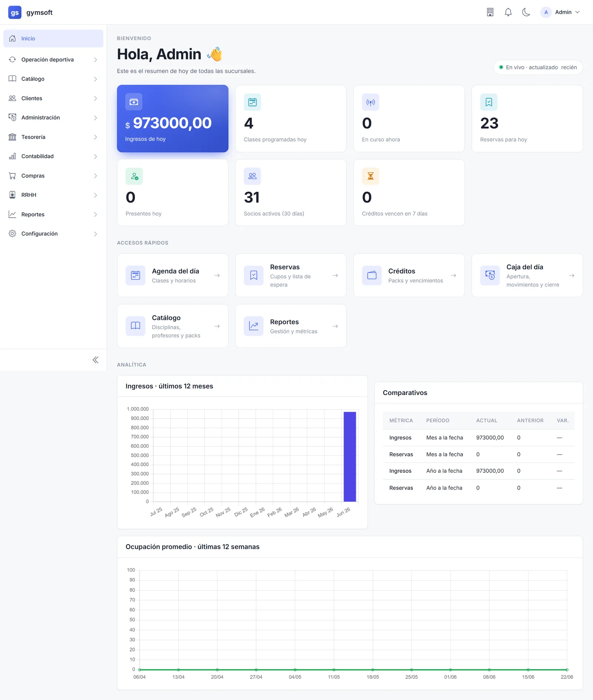The height and width of the screenshot is (700, 593).
Task: Expand the Reportes sidebar chevron
Action: pos(95,215)
